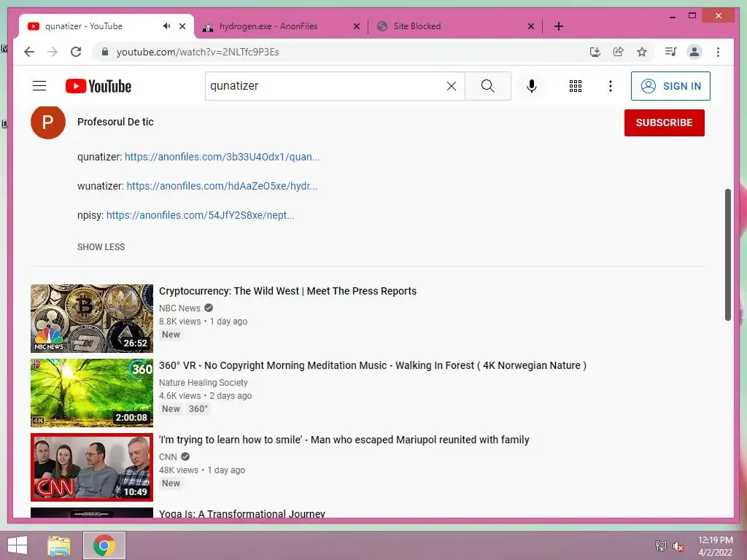
Task: Go to YouTube home via logo
Action: tap(98, 86)
